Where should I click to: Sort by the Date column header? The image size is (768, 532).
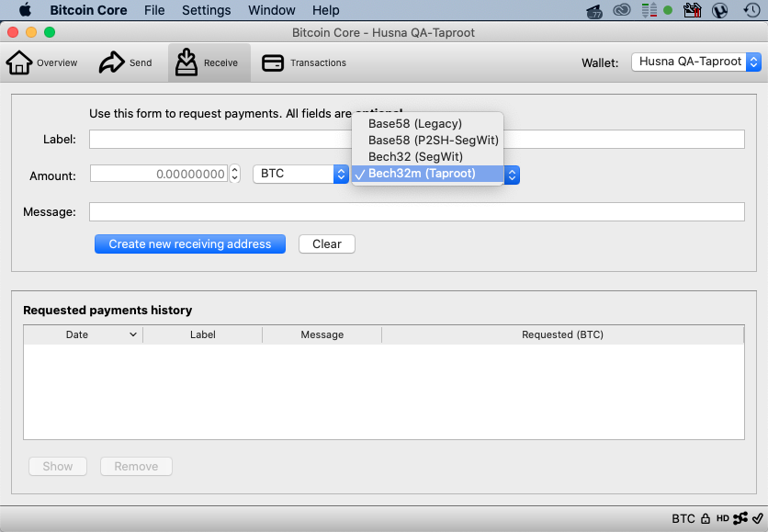tap(84, 334)
